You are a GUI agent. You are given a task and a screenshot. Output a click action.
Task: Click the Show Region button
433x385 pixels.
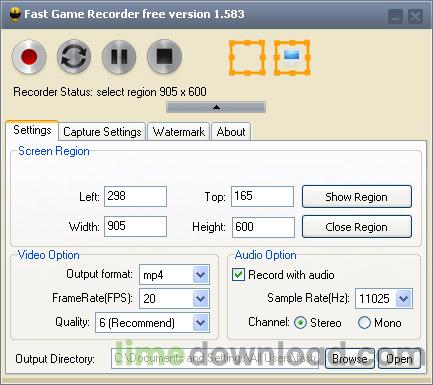coord(357,197)
